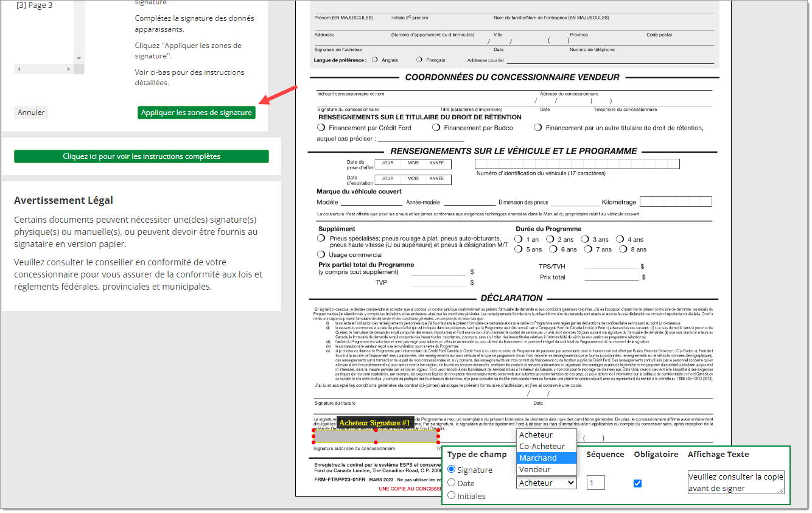Open the full instructions green button
This screenshot has width=812, height=513.
(x=141, y=156)
